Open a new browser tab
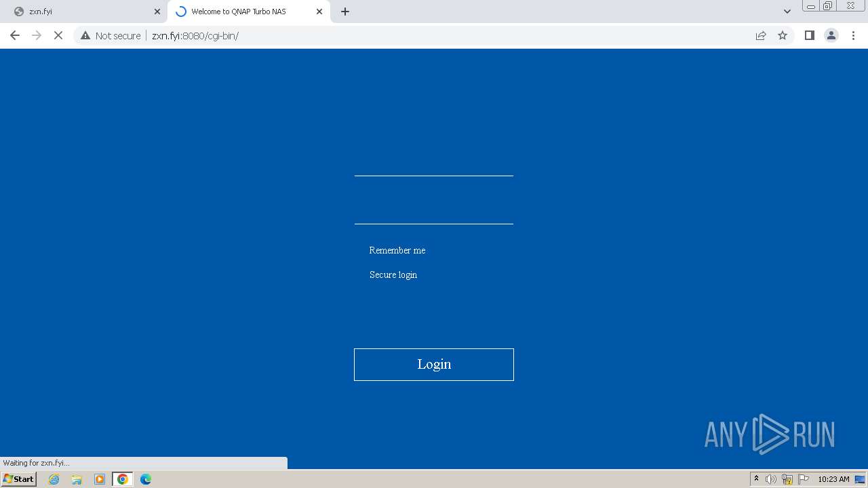Image resolution: width=868 pixels, height=488 pixels. coord(345,12)
